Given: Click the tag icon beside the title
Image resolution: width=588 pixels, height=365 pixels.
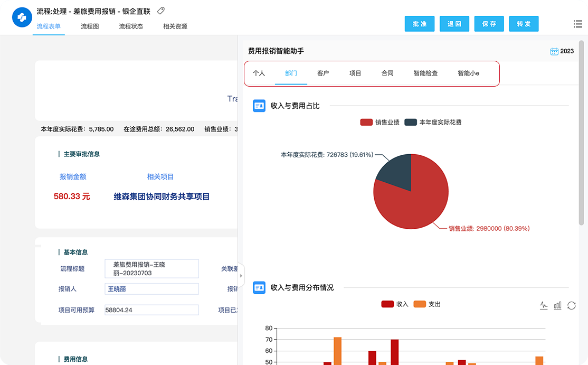Looking at the screenshot, I should (161, 11).
